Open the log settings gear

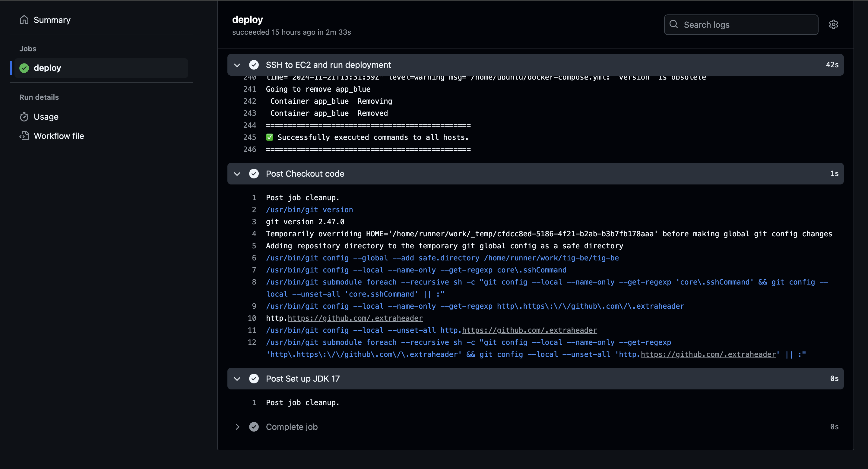pos(833,25)
